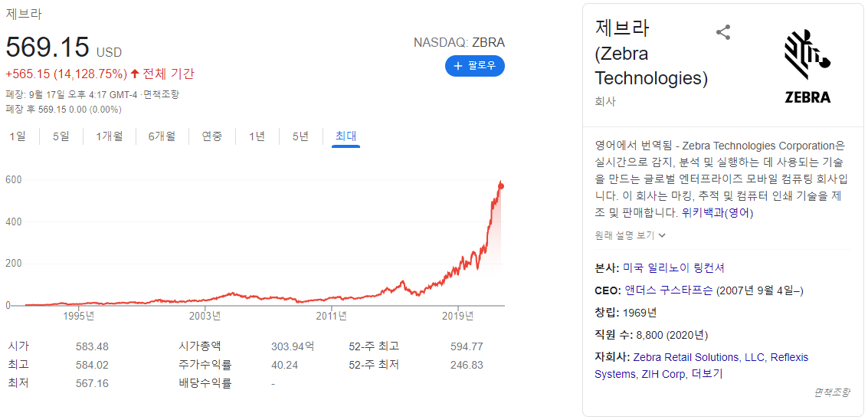Select the 연중 time range tab

coord(212,136)
